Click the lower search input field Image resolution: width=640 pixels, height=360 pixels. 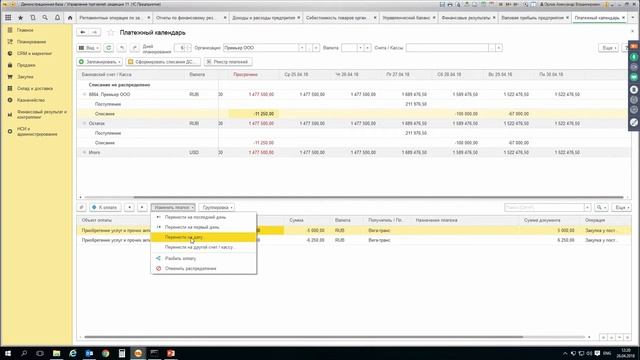pyautogui.click(x=544, y=207)
